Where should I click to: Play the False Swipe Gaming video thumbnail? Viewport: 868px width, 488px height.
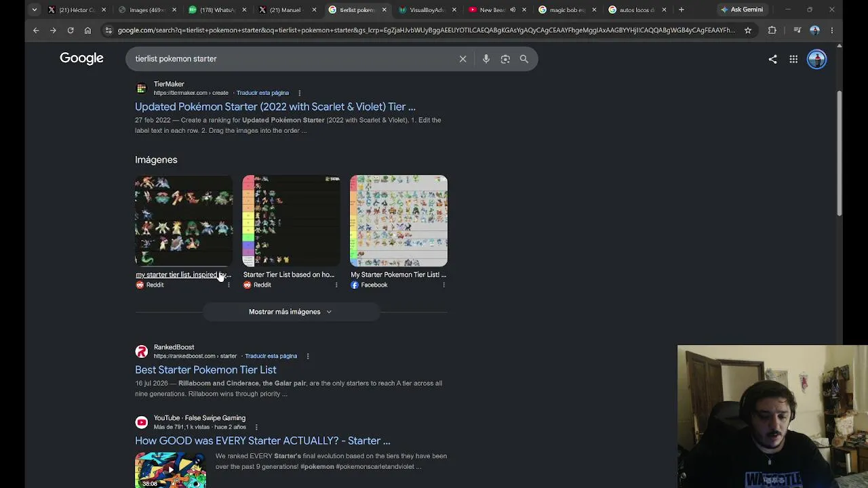point(170,470)
